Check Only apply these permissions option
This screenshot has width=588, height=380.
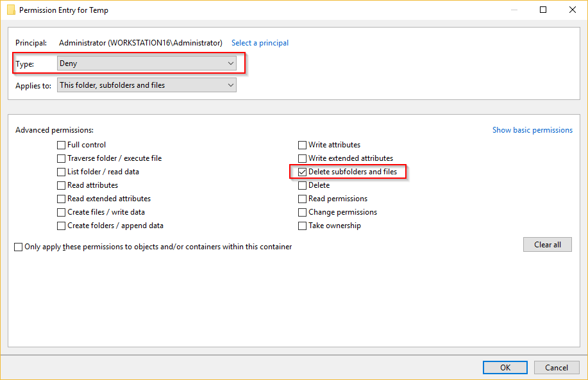tap(19, 247)
